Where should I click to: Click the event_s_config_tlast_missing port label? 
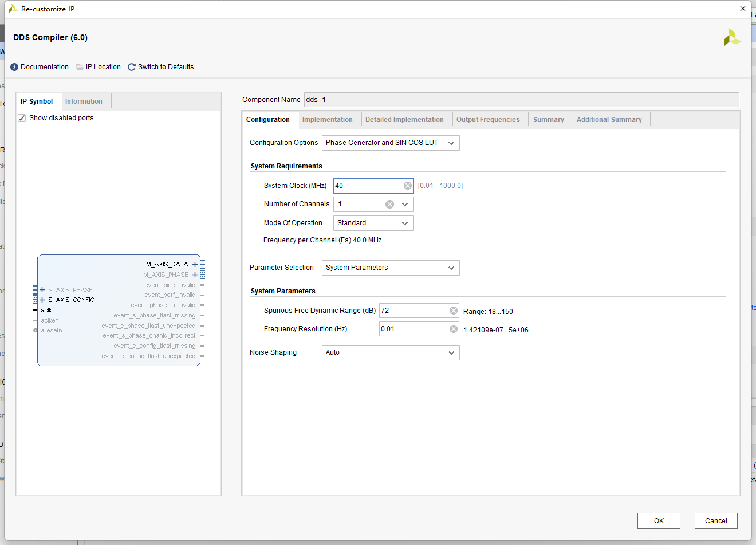coord(155,346)
